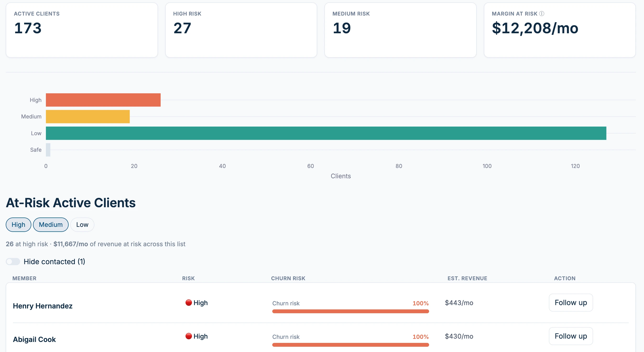Open the $12,208/mo Margin at Risk card
The width and height of the screenshot is (644, 352).
click(560, 30)
